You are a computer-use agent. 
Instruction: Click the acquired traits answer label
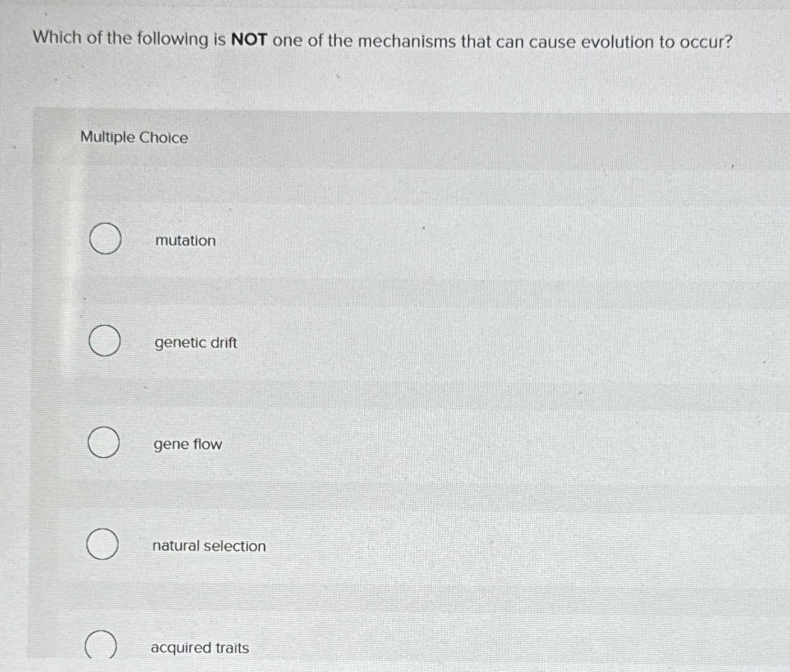(200, 648)
